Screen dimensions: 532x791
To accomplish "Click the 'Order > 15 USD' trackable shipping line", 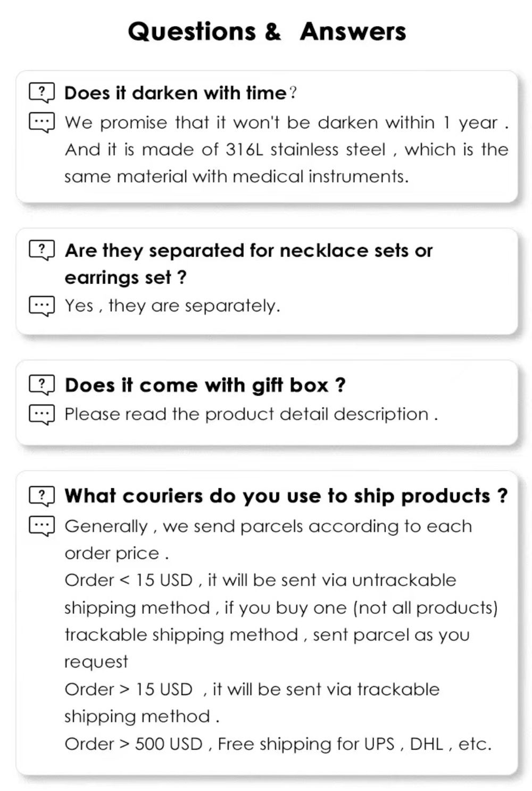I will coord(252,689).
